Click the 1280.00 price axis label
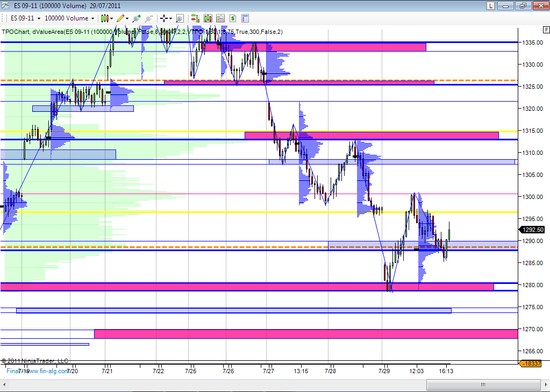The height and width of the screenshot is (392, 550). point(533,285)
